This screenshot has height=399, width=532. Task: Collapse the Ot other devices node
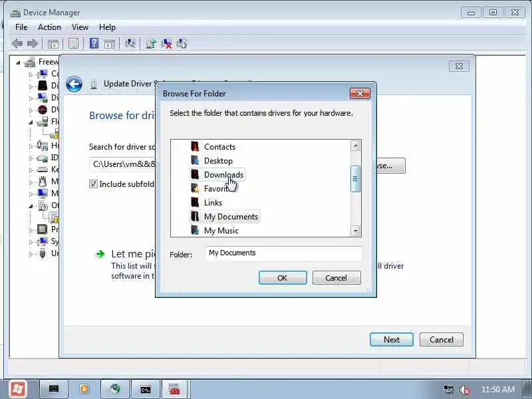click(x=31, y=206)
